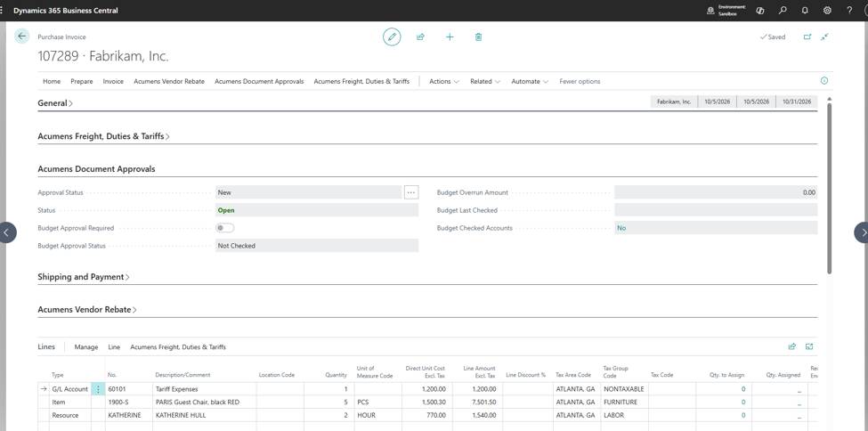
Task: Share lines section via share icon
Action: [x=792, y=346]
